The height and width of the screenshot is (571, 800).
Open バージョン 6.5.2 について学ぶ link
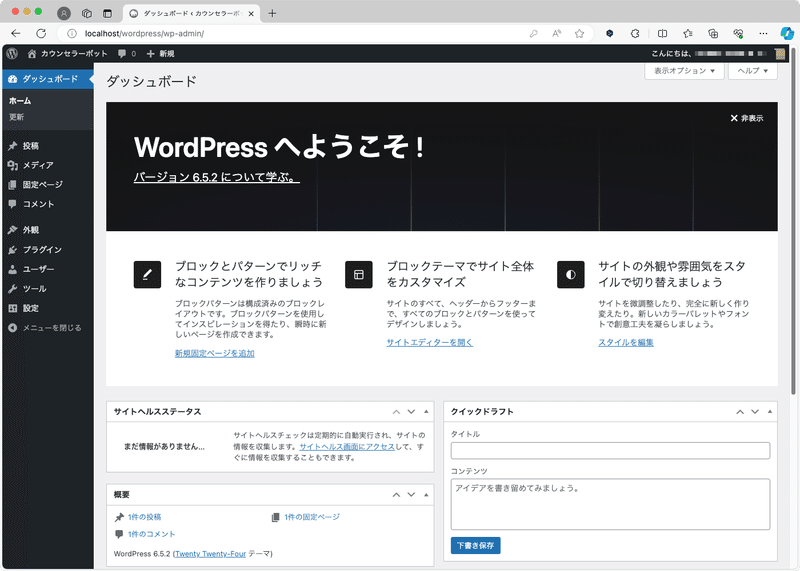pyautogui.click(x=216, y=177)
